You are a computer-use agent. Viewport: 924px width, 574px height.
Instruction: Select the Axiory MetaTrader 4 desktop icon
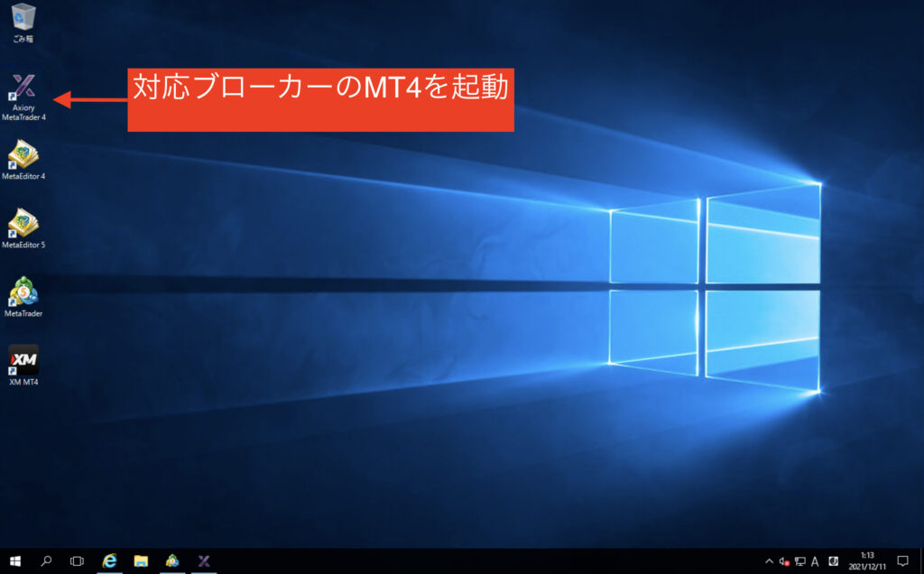pyautogui.click(x=23, y=90)
